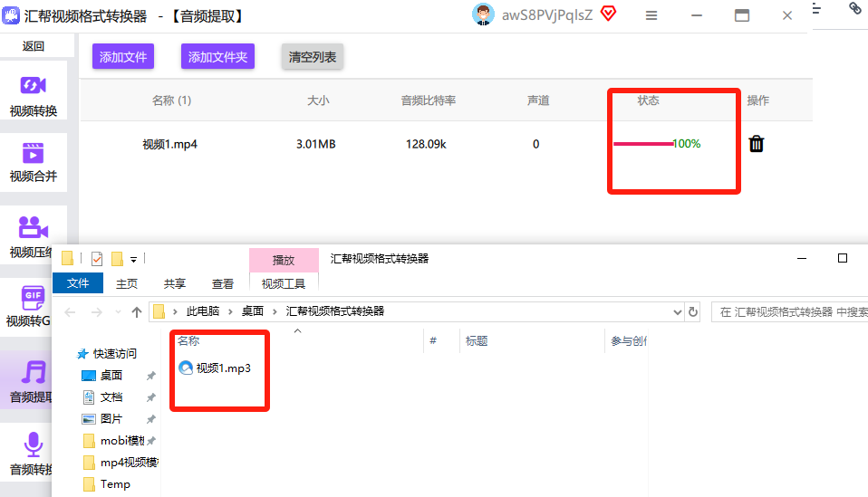Open the 文件 tab in Explorer
Viewport: 868px width, 497px height.
coord(78,283)
